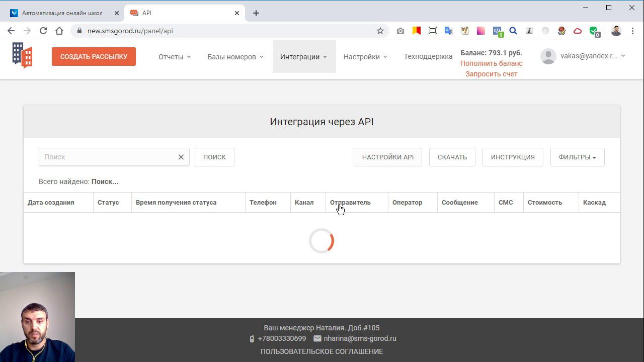Click the Скачать button

[x=452, y=157]
